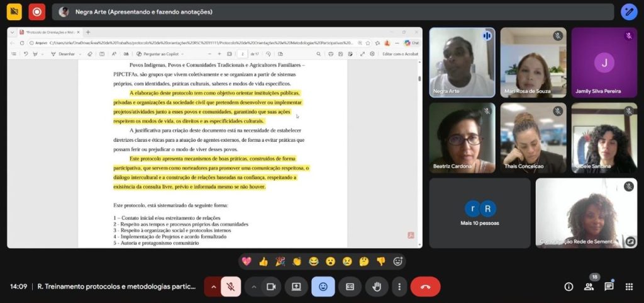Click the annotation pen icon at top right
644x303 pixels.
629,12
